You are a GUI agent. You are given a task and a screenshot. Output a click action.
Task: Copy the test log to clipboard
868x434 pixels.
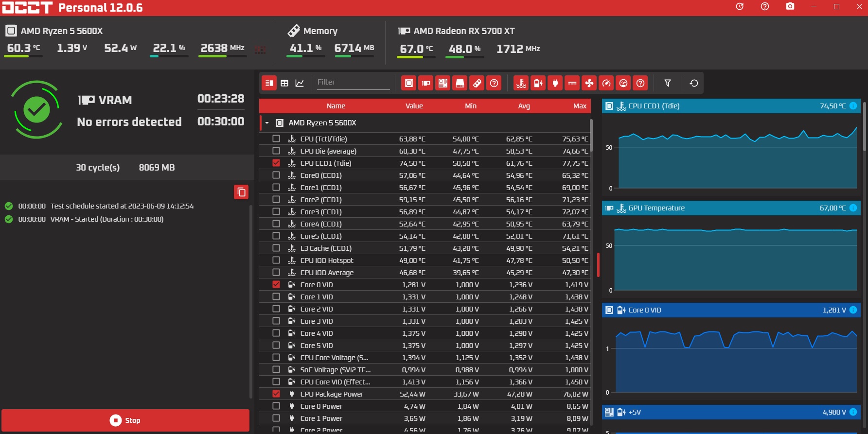tap(241, 192)
